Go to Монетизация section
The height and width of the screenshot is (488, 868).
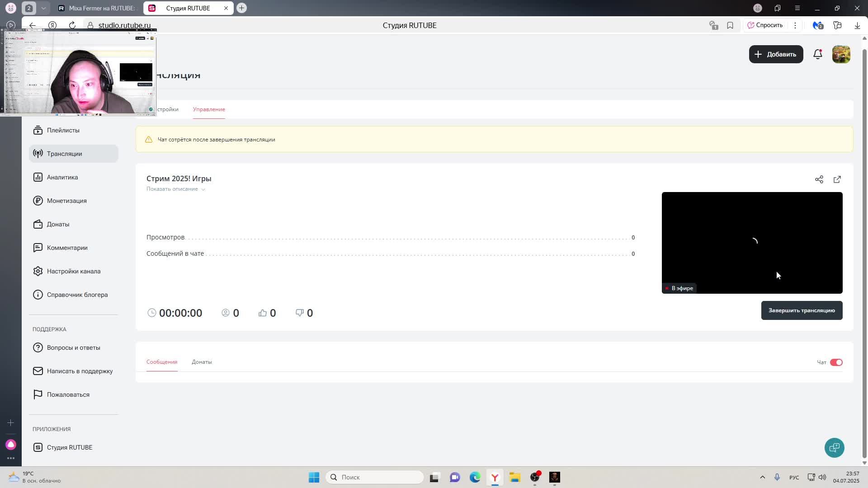(x=66, y=201)
